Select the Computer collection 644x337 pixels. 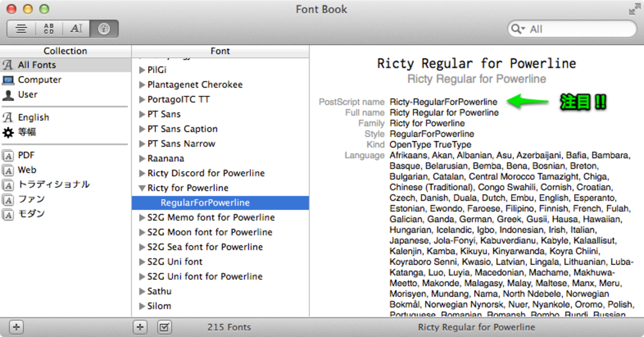65,80
